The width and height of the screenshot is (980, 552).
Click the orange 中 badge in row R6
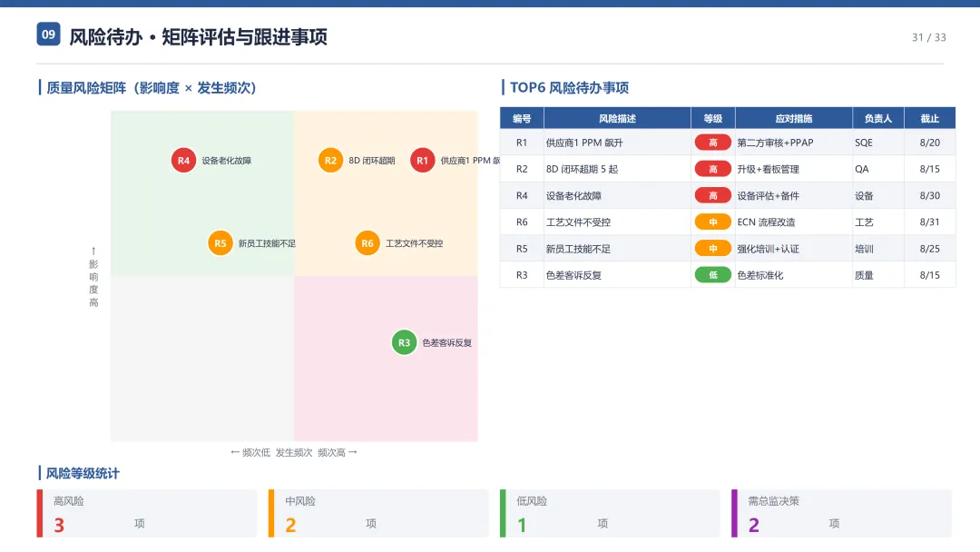[712, 222]
